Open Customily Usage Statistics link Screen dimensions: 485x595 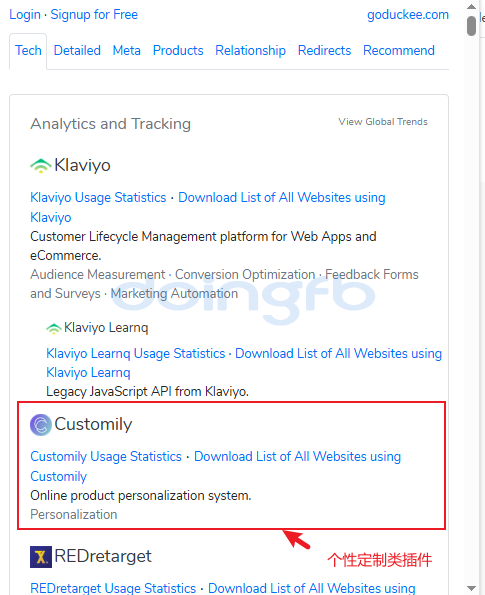[x=106, y=456]
